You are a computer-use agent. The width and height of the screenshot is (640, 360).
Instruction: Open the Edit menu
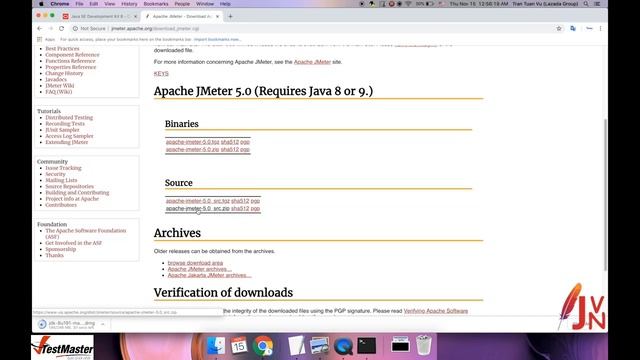point(94,4)
